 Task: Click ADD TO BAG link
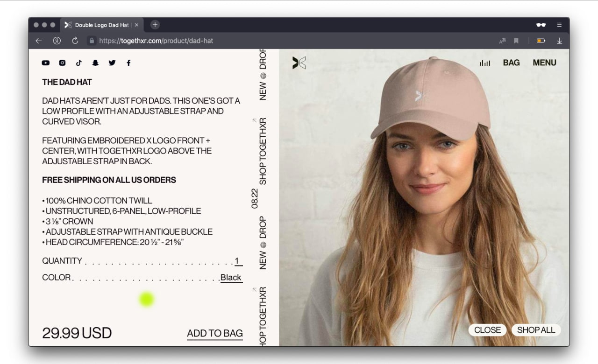coord(215,333)
